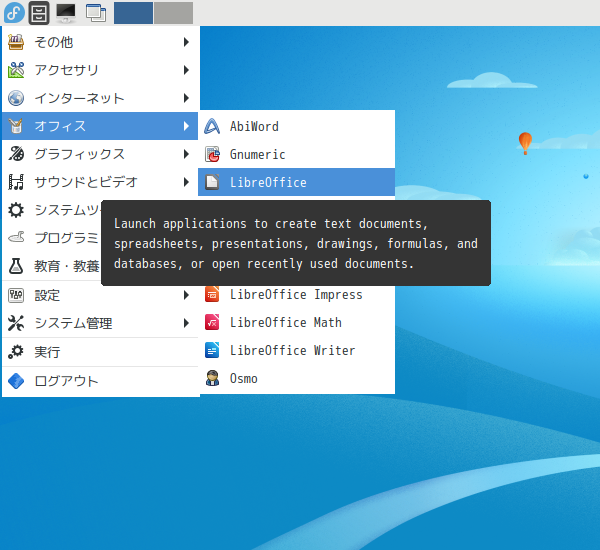Click the Gnumeric spreadsheet icon

212,154
